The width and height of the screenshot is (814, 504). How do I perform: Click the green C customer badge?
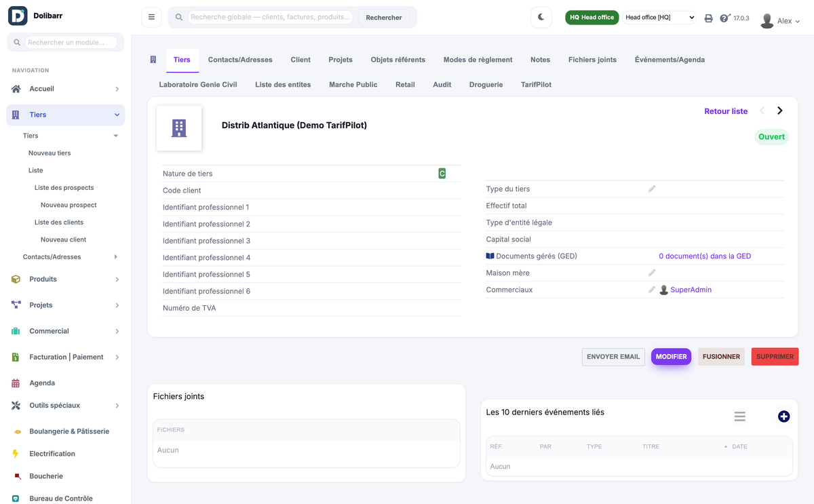442,174
